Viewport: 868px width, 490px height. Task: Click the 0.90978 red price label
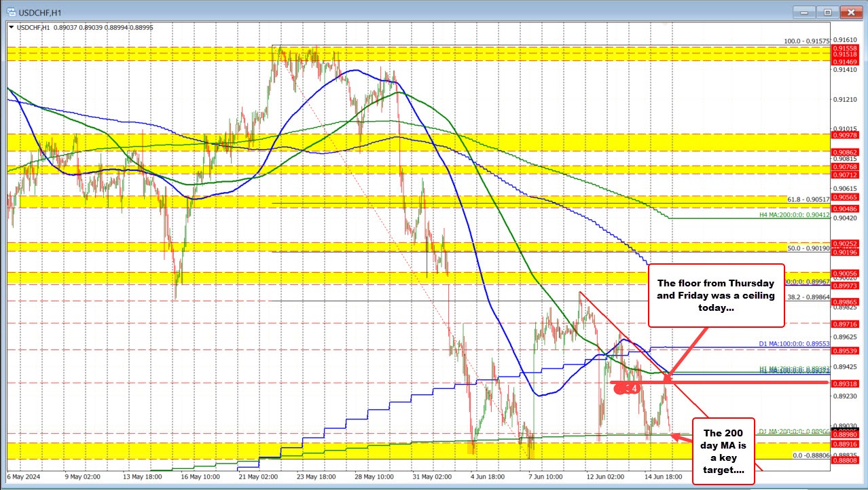pos(845,135)
